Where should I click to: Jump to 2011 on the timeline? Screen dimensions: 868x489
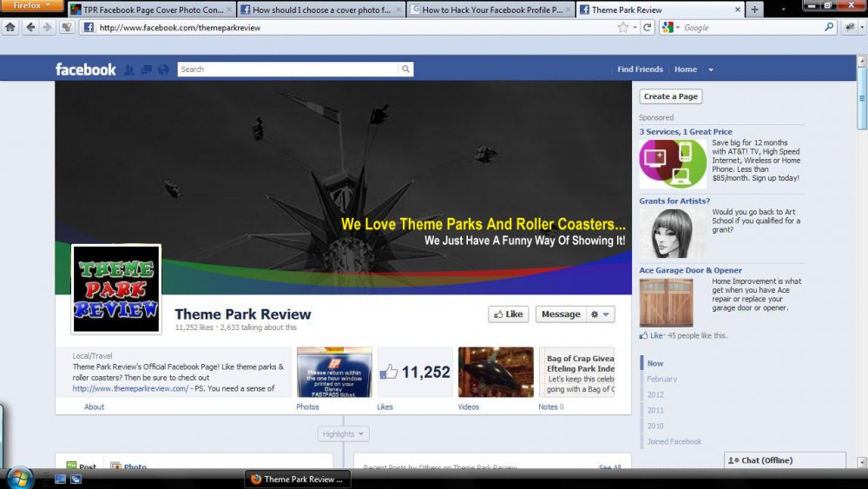tap(655, 410)
